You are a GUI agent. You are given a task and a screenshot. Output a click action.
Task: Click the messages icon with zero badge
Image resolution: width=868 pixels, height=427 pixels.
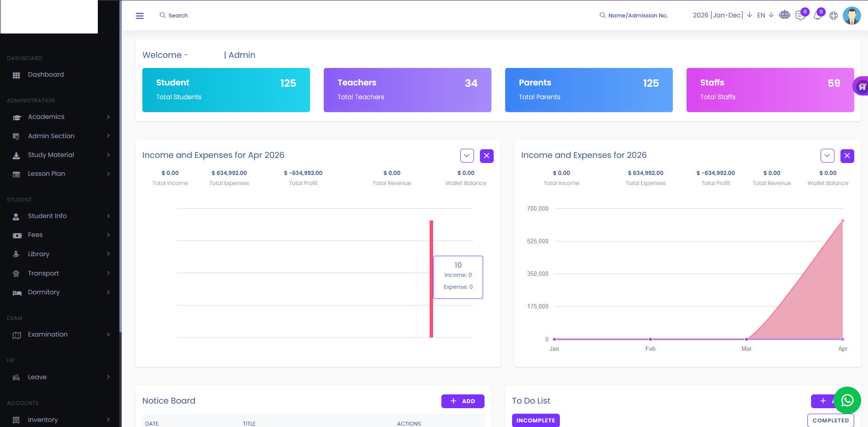coord(800,16)
